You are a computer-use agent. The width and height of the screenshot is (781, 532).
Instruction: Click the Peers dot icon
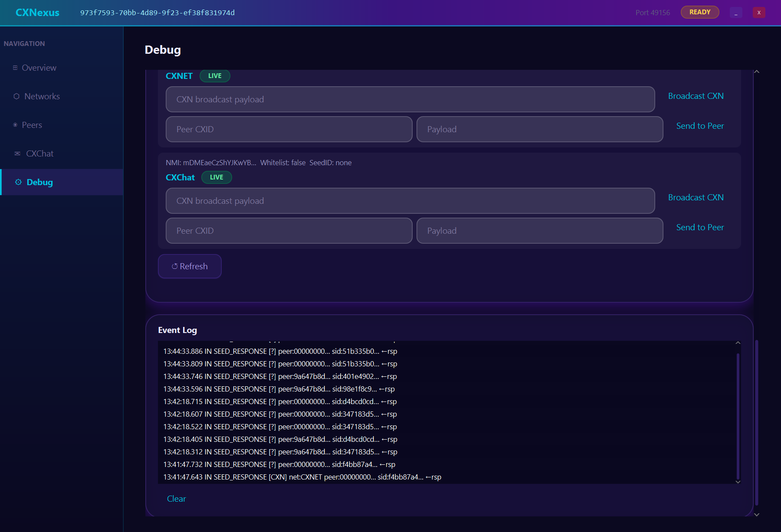pyautogui.click(x=15, y=125)
